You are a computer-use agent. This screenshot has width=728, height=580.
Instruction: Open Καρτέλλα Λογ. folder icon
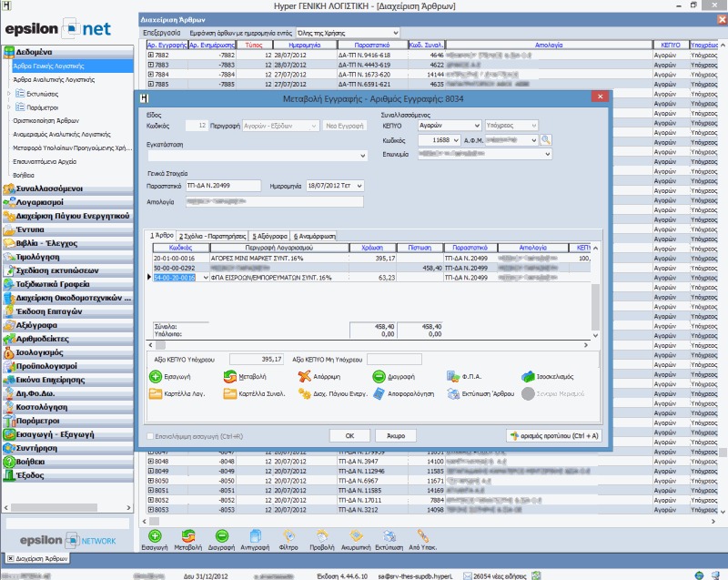[156, 394]
